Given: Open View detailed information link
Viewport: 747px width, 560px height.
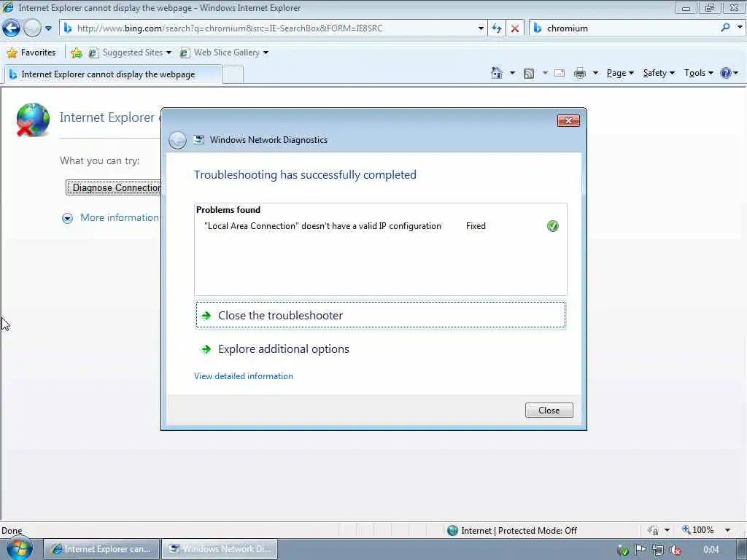Looking at the screenshot, I should [x=244, y=376].
